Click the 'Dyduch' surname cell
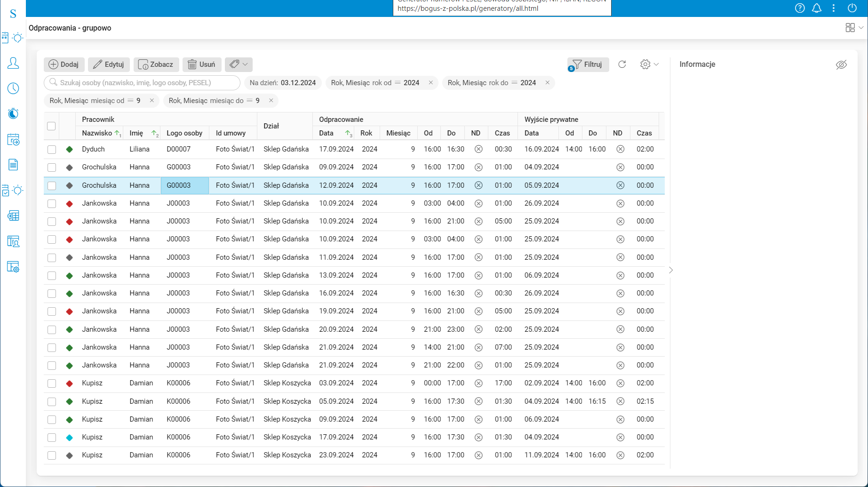The width and height of the screenshot is (868, 487). 93,149
